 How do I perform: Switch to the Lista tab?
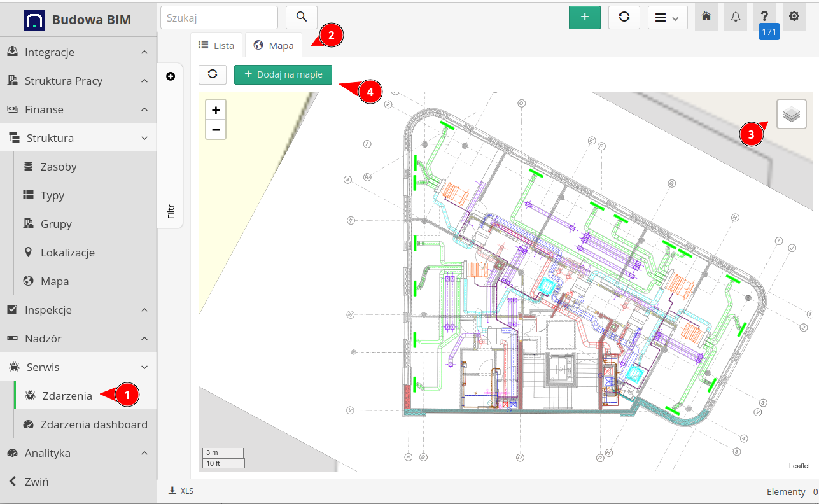pyautogui.click(x=216, y=45)
